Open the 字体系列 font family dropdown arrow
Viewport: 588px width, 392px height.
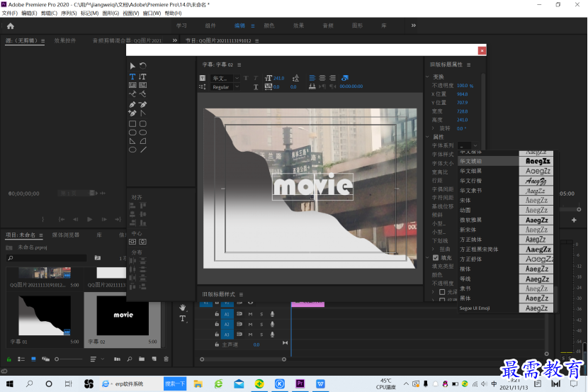[x=475, y=145]
